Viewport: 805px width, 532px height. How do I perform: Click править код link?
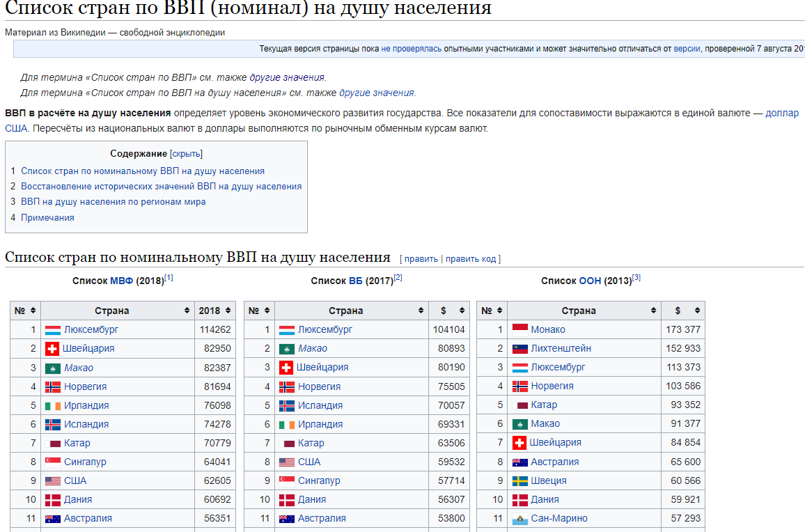(471, 259)
